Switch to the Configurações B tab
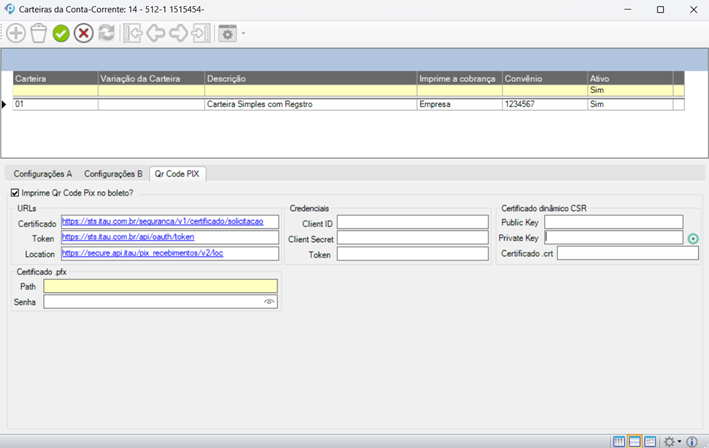This screenshot has height=448, width=709. pos(113,173)
